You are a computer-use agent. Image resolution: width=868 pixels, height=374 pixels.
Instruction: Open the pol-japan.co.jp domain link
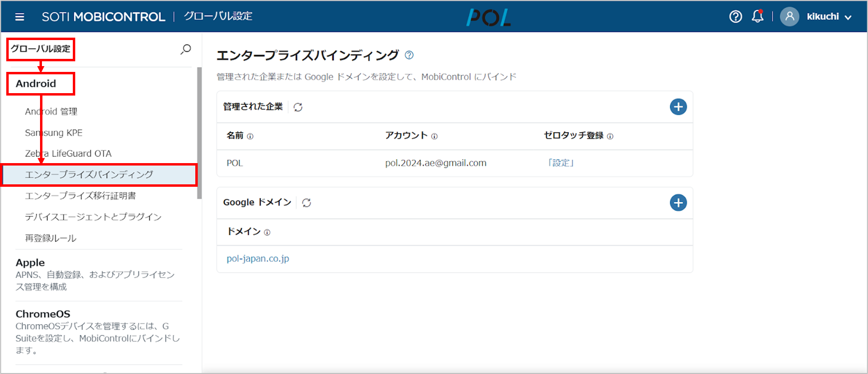pyautogui.click(x=258, y=259)
